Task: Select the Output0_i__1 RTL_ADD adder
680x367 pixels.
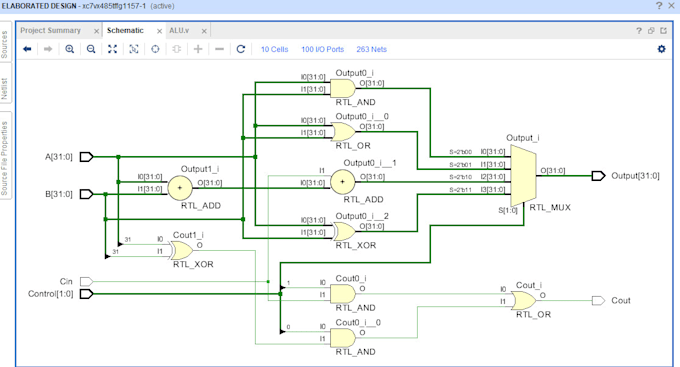Action: (343, 182)
